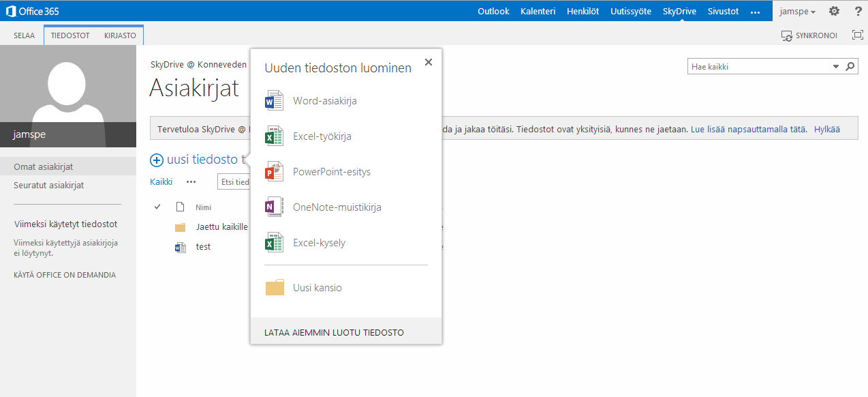Click the Etsi tiedosto search box
This screenshot has height=397, width=868.
[x=234, y=182]
